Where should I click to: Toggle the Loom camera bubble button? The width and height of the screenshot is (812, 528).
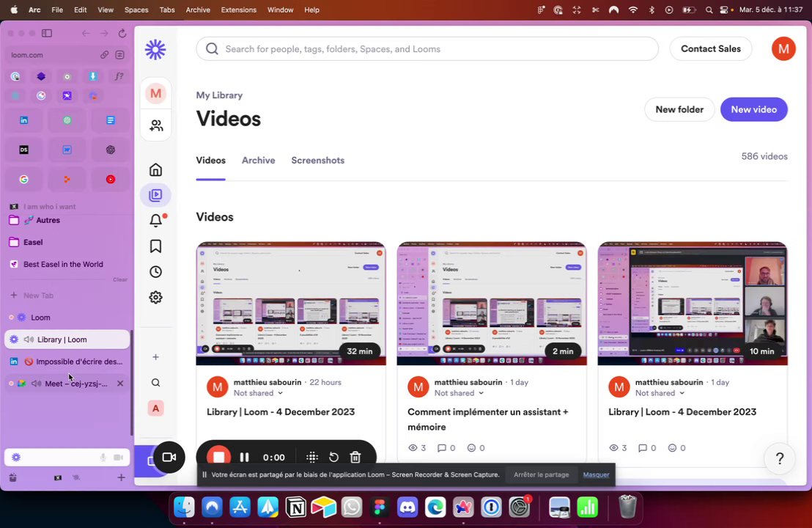click(x=169, y=457)
